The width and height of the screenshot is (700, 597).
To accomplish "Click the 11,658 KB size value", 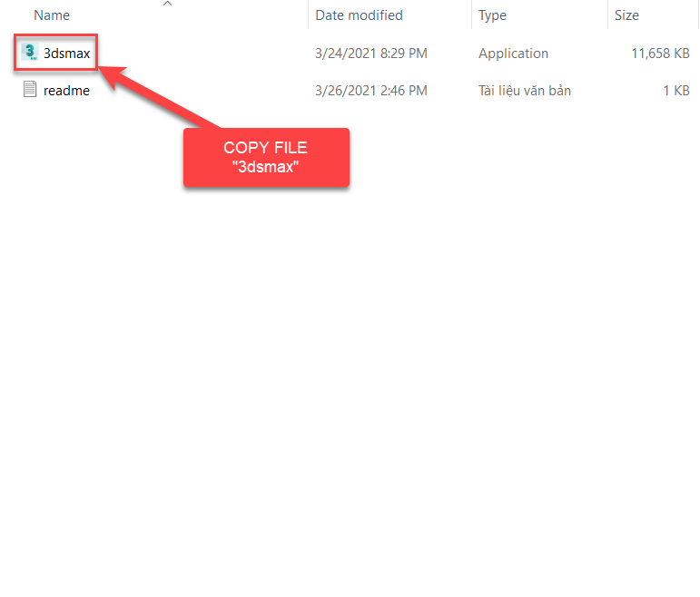I will pos(660,54).
